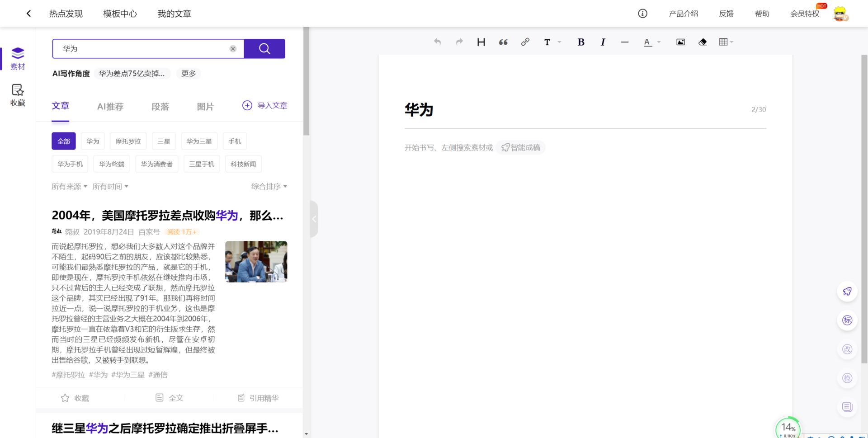Viewport: 868px width, 438px height.
Task: Click the back arrow icon
Action: (x=28, y=14)
